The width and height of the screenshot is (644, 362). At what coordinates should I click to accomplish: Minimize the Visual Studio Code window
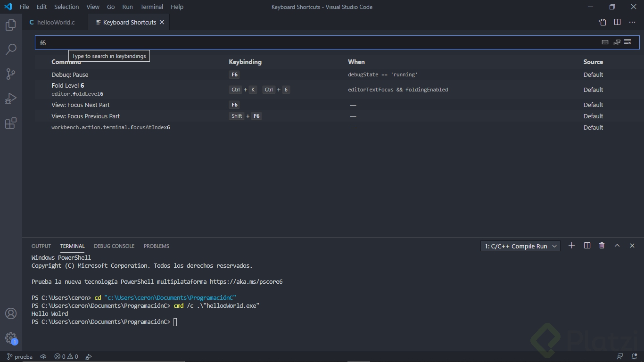(x=591, y=7)
